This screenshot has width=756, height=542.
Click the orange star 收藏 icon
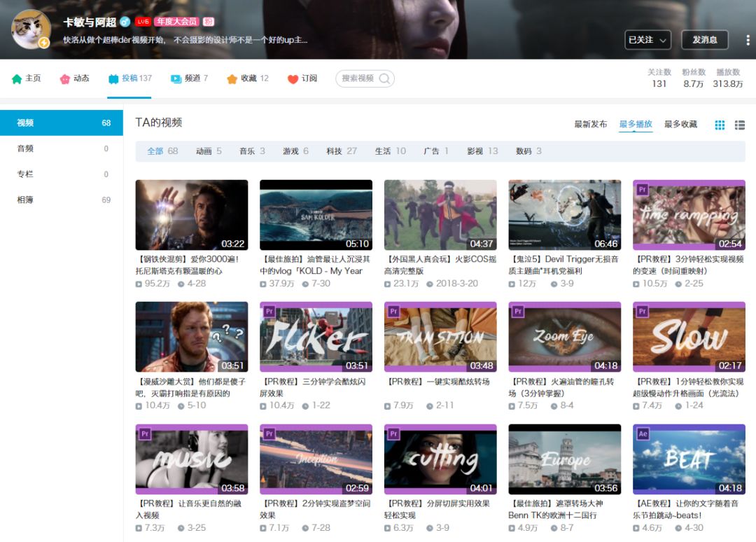[232, 78]
